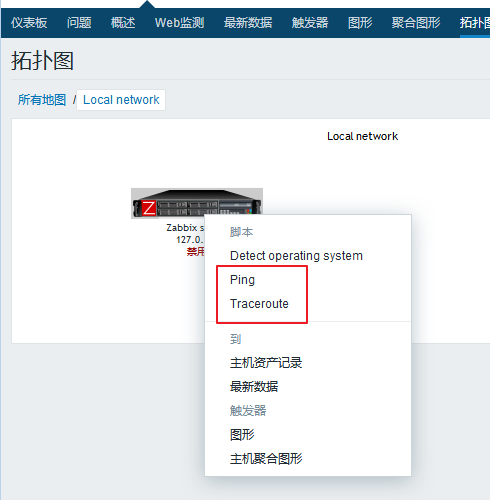Go to the 聚合图形 tab
Screen dimensions: 490x500
[416, 23]
